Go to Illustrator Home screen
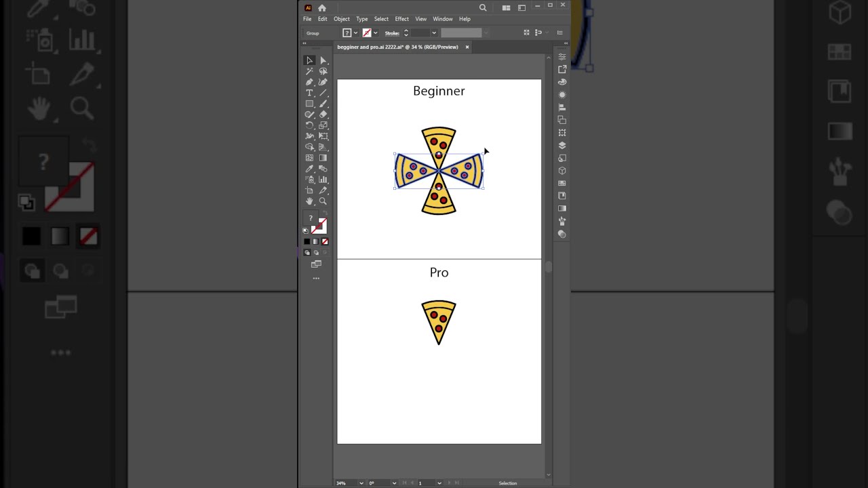Screen dimensions: 868x488 tap(322, 8)
